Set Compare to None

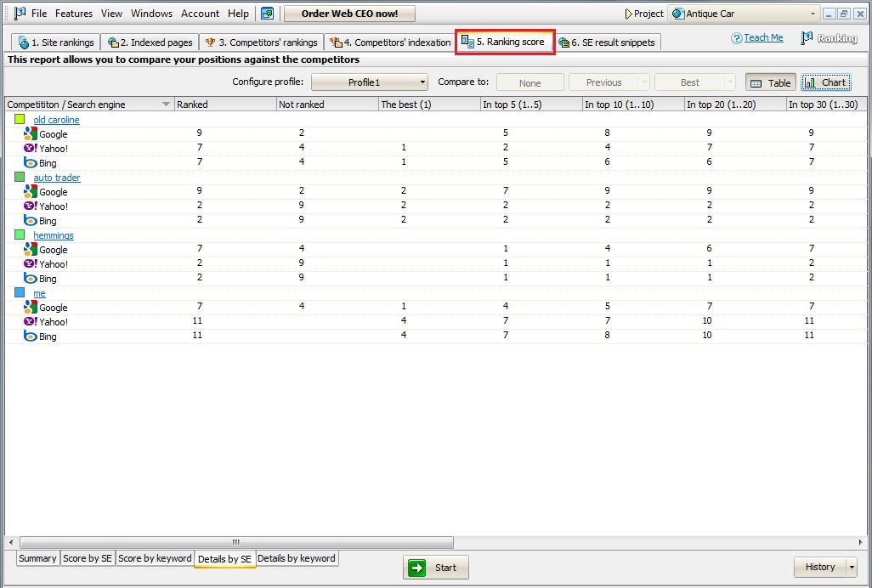coord(530,82)
